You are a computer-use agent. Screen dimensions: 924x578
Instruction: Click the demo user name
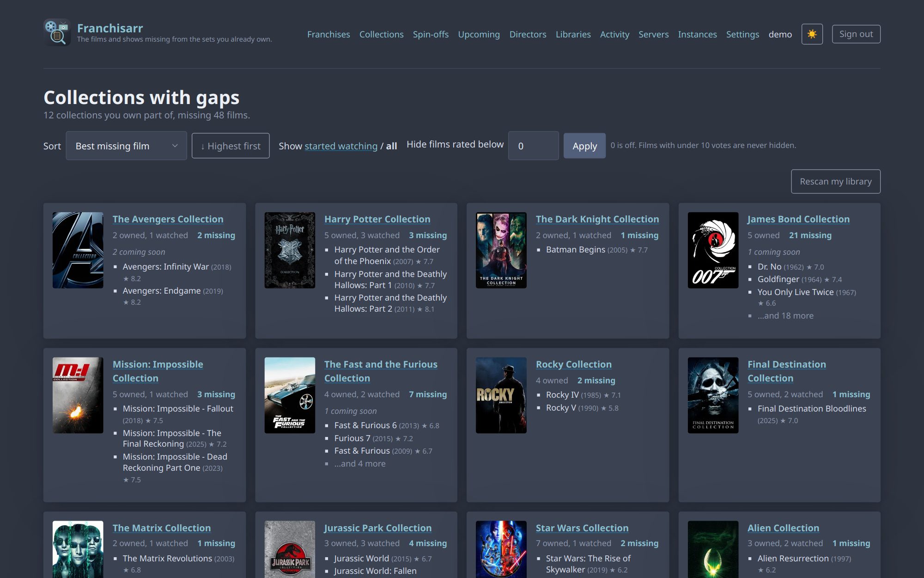(x=780, y=34)
